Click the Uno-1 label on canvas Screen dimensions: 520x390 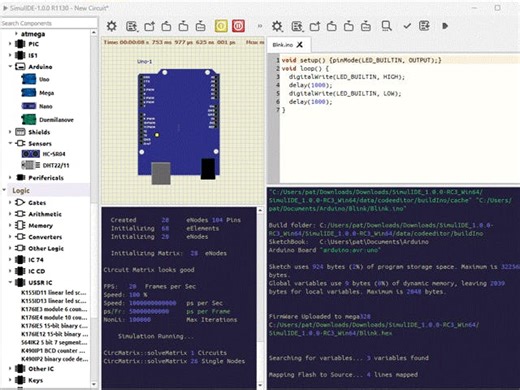(x=145, y=62)
